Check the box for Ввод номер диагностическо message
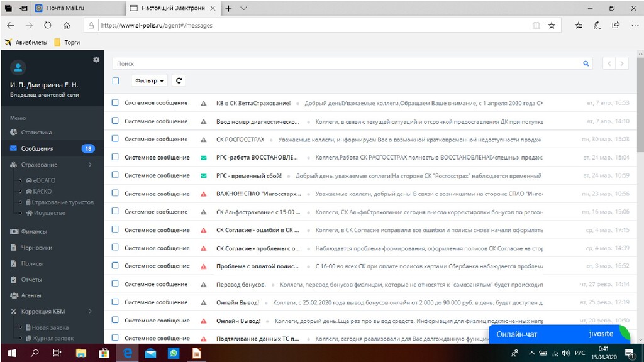Viewport: 644px width, 362px height. click(115, 121)
